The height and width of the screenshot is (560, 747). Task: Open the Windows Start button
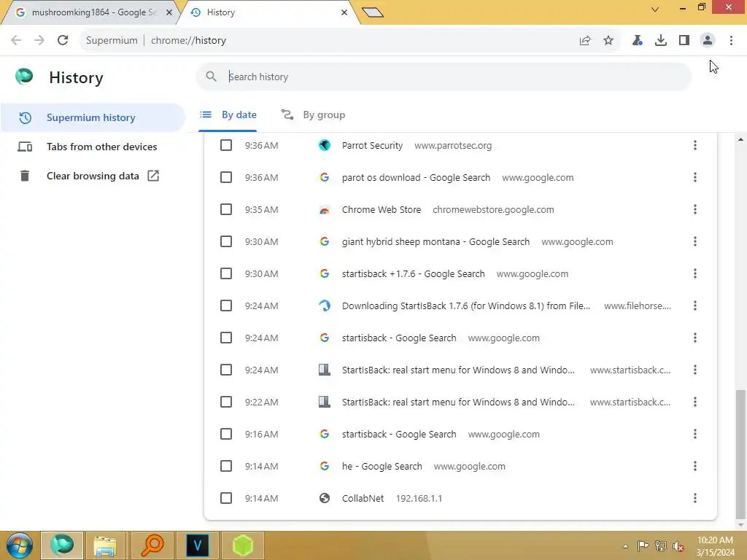[x=20, y=545]
